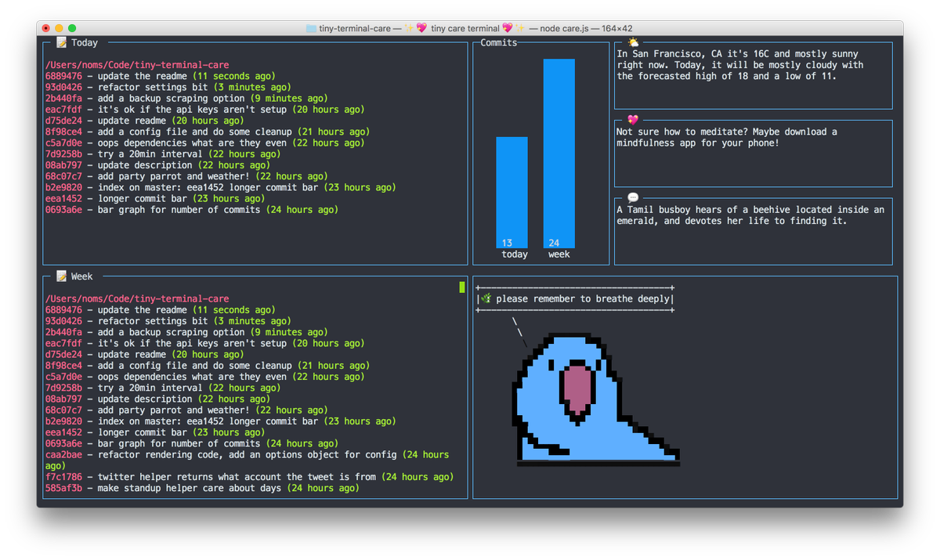Screen dimensions: 940x560
Task: Click the 'today' commits bar in the chart
Action: [512, 193]
